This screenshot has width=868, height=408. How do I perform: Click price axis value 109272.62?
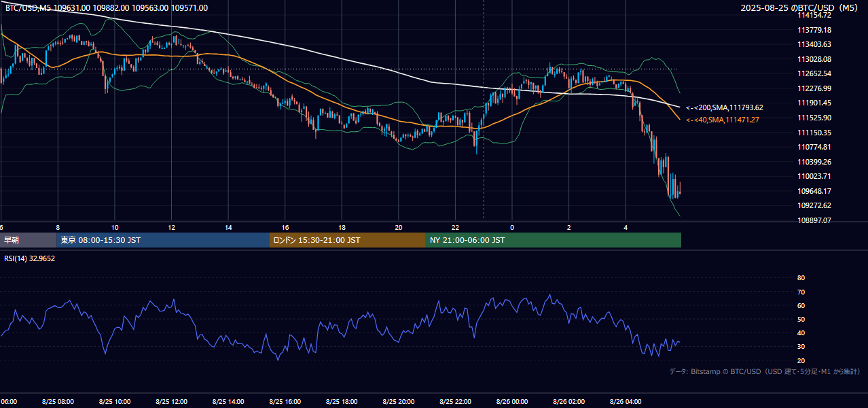(x=814, y=205)
